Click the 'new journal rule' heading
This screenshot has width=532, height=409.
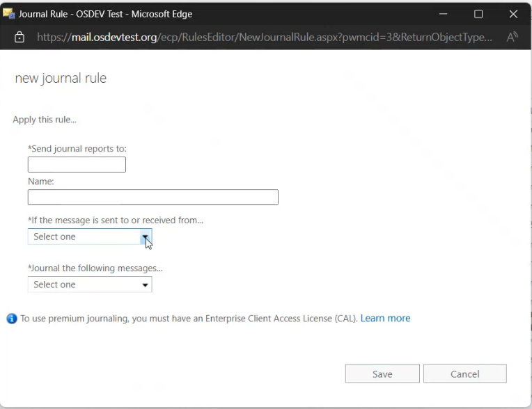coord(61,78)
